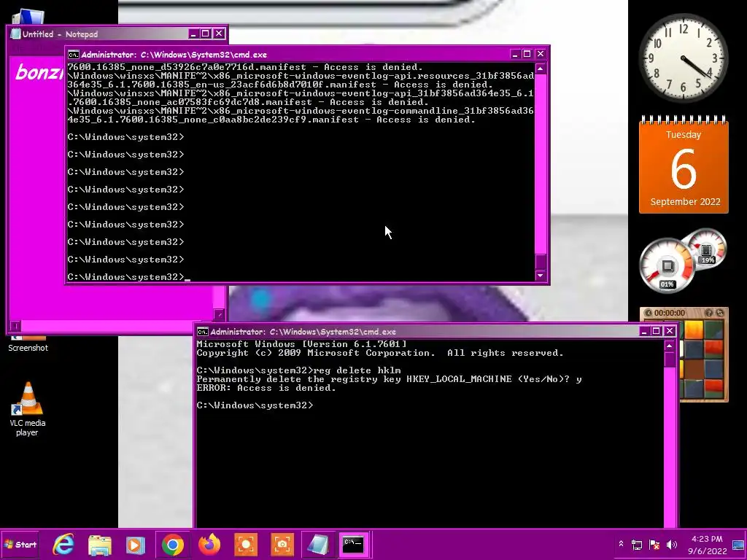Click the puzzle gadget shuffle icon
747x560 pixels.
pos(720,313)
